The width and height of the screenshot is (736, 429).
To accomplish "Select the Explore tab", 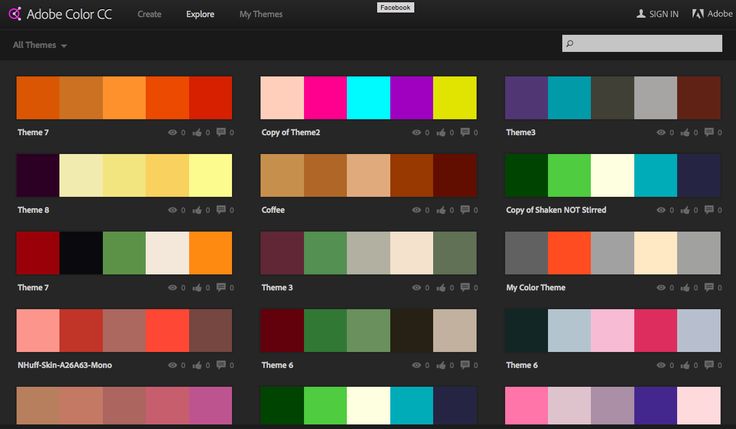I will pyautogui.click(x=200, y=15).
